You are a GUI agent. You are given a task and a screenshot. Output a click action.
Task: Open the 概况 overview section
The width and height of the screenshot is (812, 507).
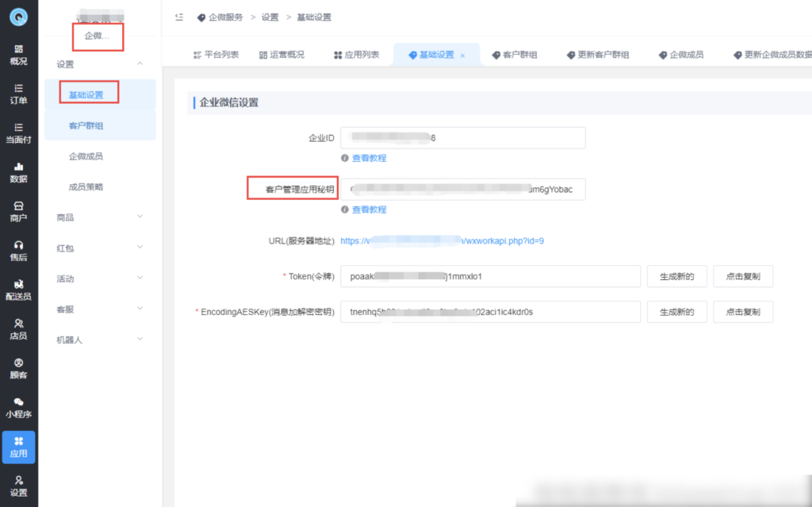coord(17,55)
